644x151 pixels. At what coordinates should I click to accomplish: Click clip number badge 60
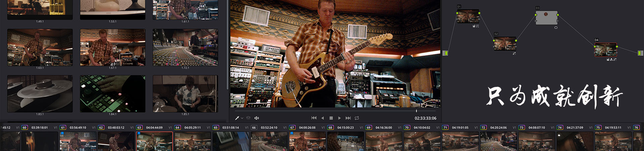[x=24, y=128]
